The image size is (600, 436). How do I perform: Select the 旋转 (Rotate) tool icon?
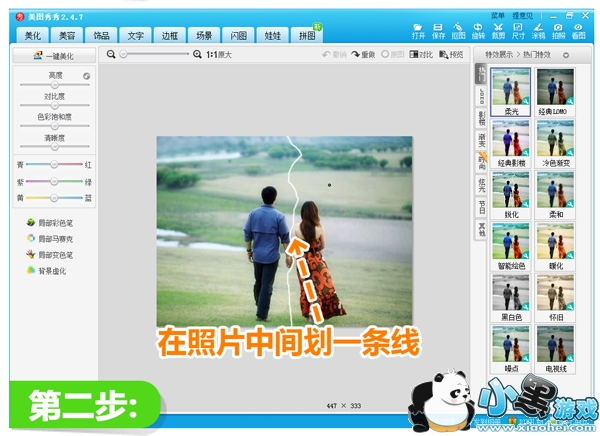(478, 30)
